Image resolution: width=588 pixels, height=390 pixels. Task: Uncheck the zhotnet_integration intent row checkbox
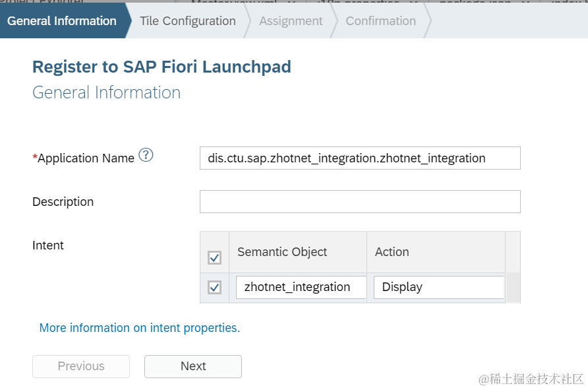[x=214, y=287]
